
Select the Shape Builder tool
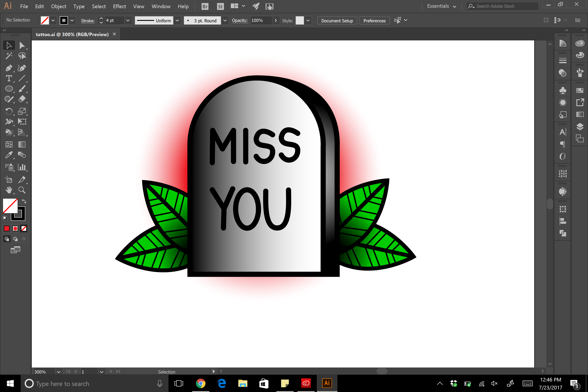click(x=9, y=132)
